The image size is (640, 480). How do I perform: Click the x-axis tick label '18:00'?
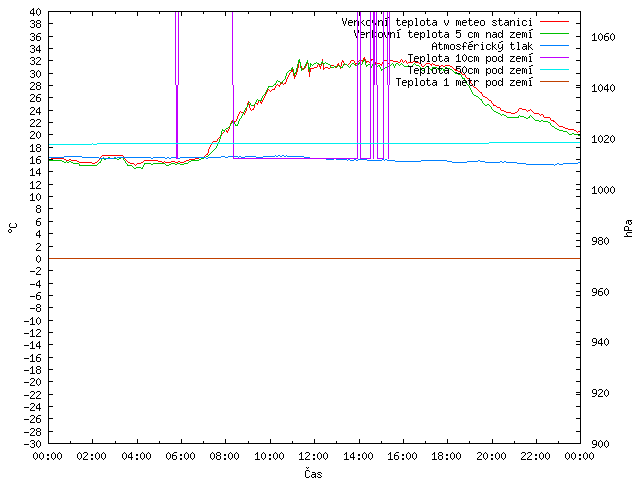447,456
